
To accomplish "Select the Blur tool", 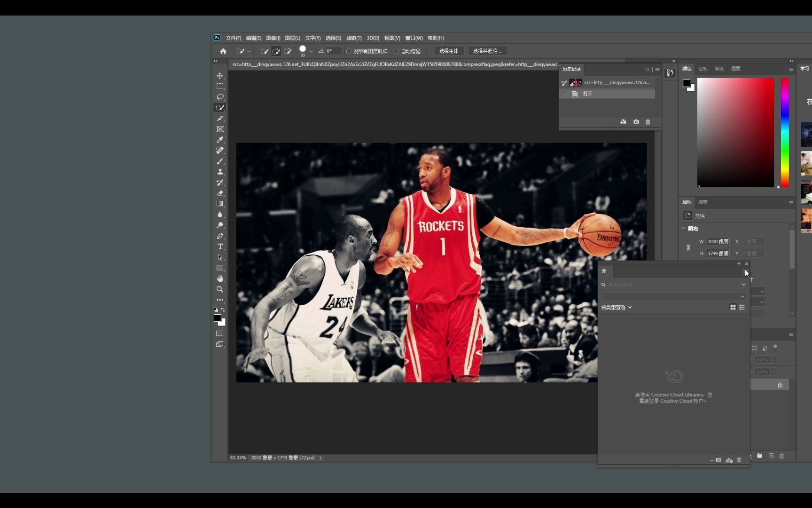I will 220,214.
